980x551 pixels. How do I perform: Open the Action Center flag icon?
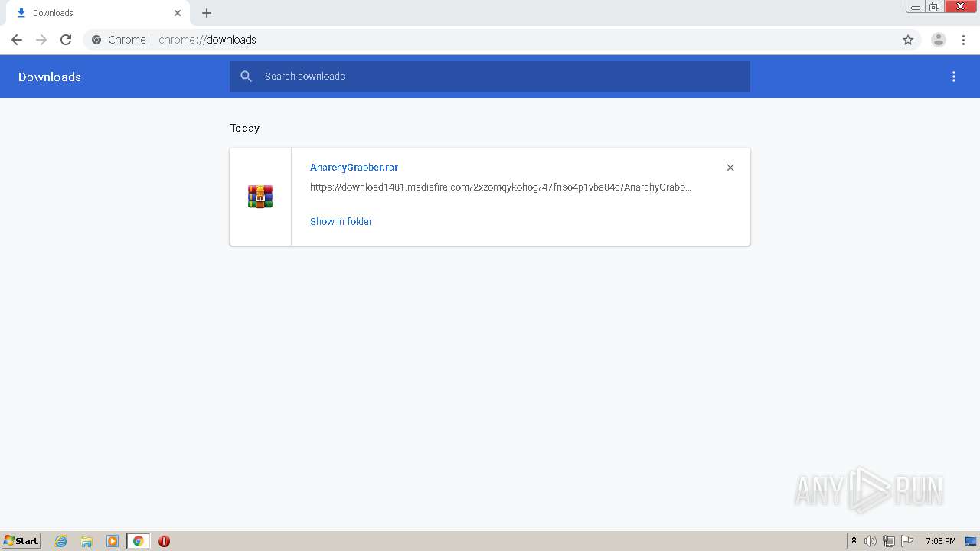[x=907, y=541]
